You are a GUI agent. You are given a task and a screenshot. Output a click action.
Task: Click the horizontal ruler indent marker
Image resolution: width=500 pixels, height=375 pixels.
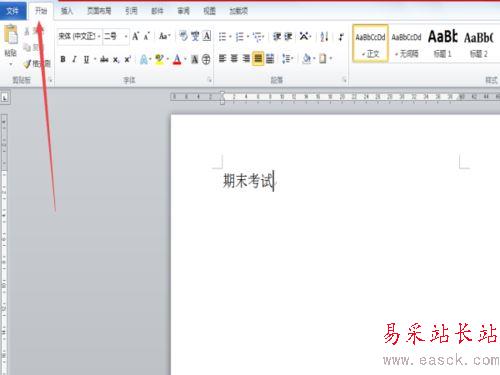click(x=222, y=98)
